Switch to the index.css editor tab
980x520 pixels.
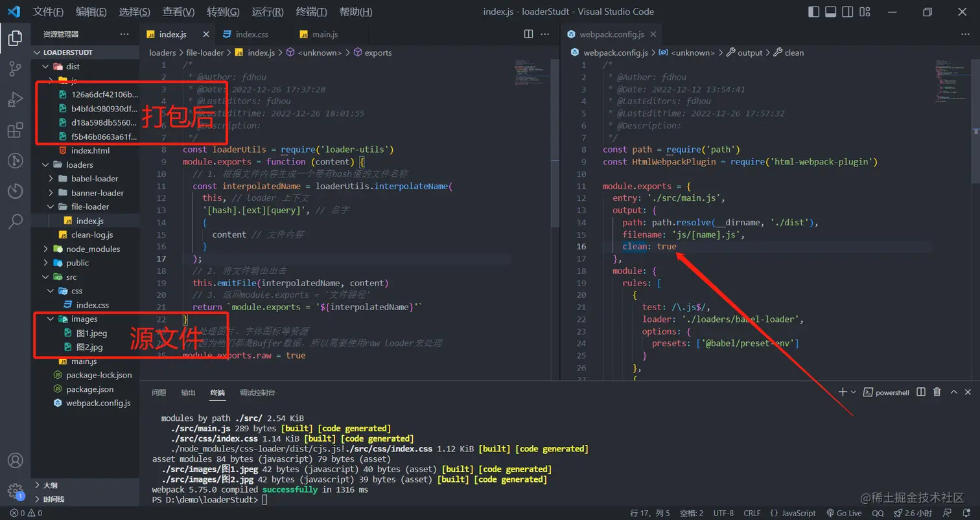(251, 34)
